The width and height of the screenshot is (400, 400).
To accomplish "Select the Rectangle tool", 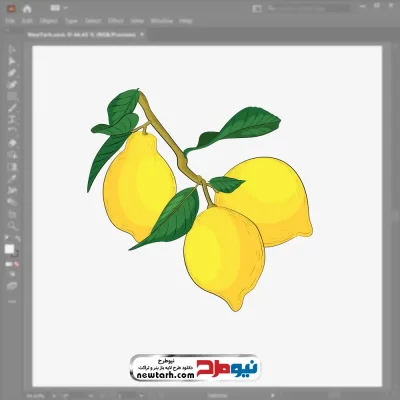I will (x=12, y=96).
